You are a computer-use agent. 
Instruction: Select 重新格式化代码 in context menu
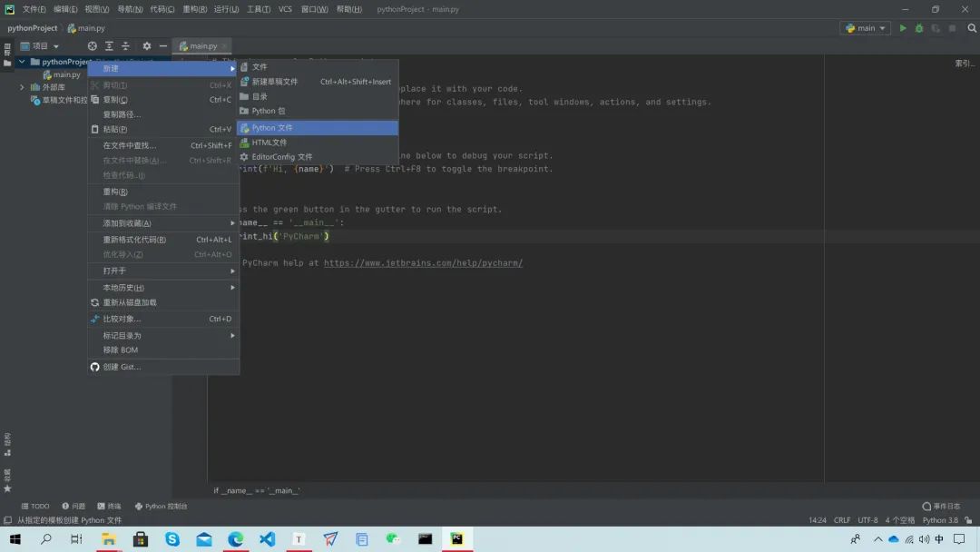pos(163,240)
